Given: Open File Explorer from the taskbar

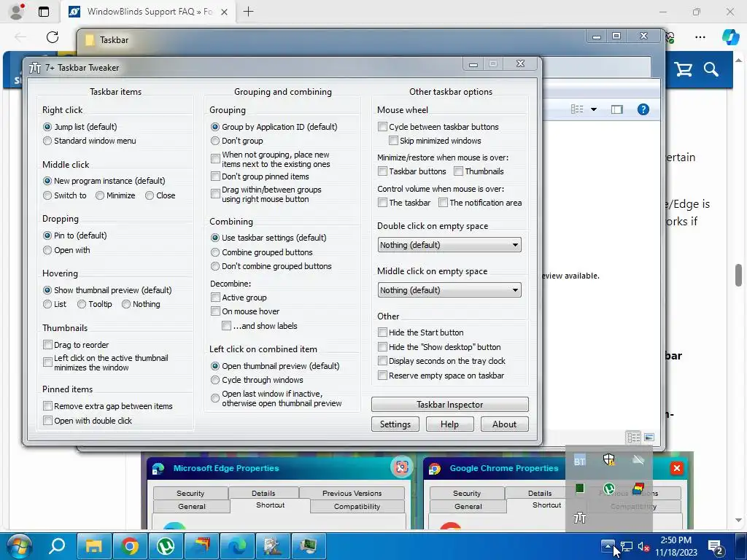Looking at the screenshot, I should coord(94,545).
